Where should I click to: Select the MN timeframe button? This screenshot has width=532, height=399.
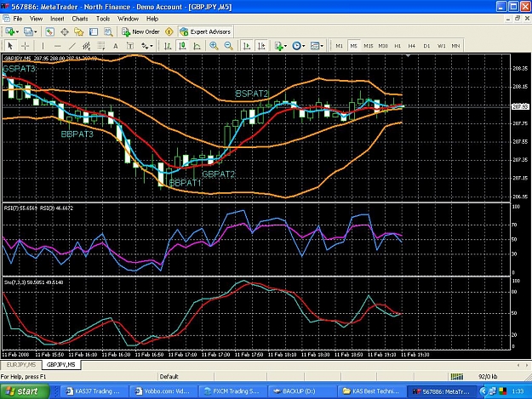click(x=455, y=46)
